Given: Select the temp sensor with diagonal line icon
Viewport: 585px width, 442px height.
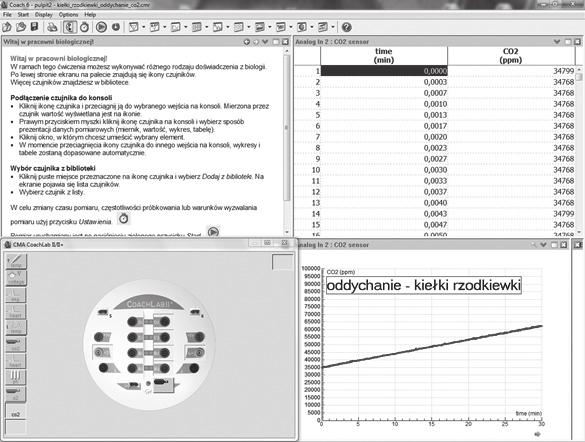Looking at the screenshot, I should coord(16,261).
